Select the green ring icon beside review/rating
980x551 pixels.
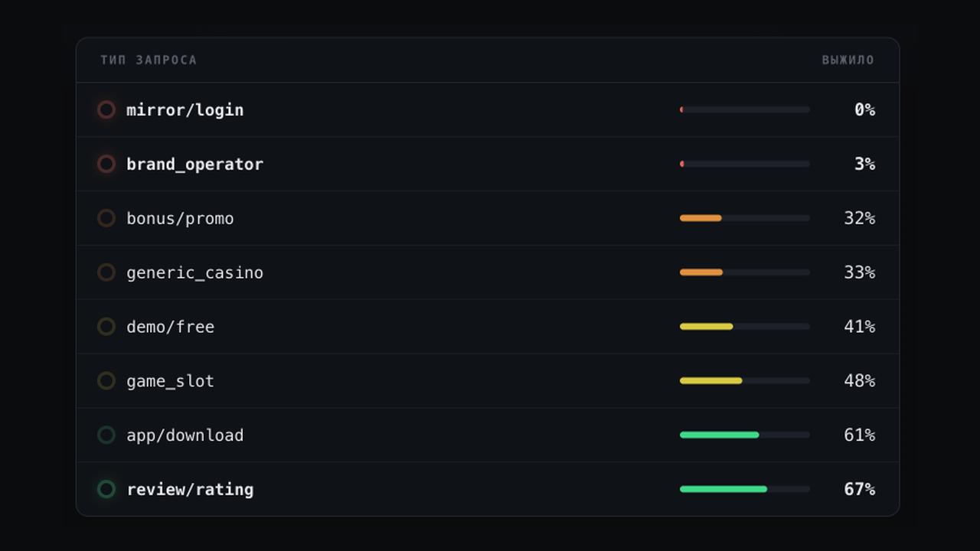[x=106, y=489]
